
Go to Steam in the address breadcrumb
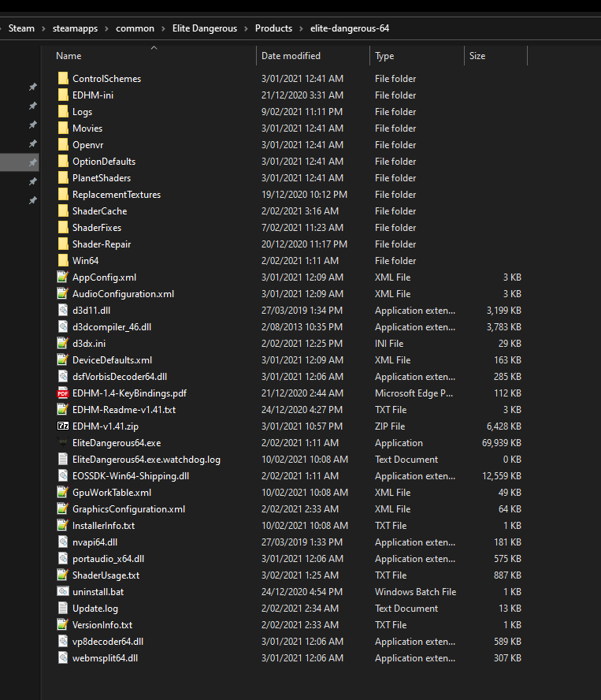click(x=21, y=28)
